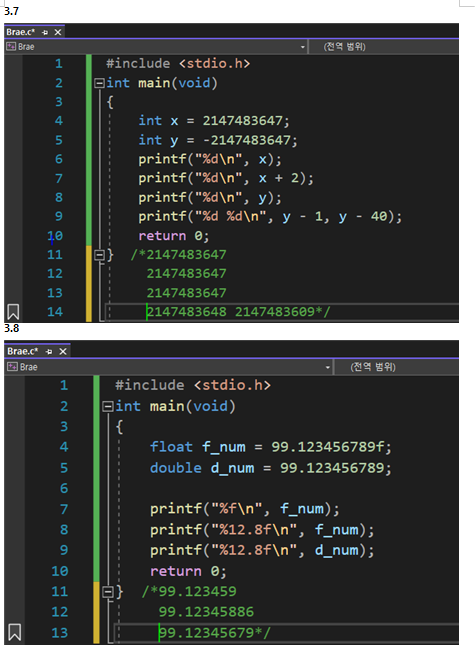The image size is (475, 667).
Task: Click the comment '2147483648 2147483609*/'
Action: (x=238, y=312)
